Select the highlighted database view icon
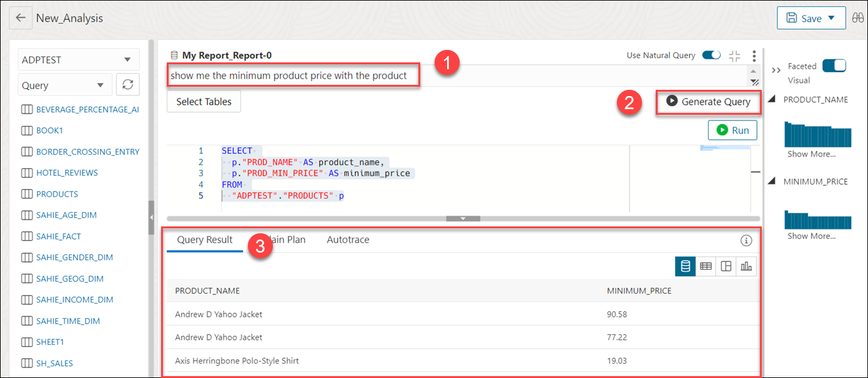Image resolution: width=868 pixels, height=378 pixels. [685, 266]
